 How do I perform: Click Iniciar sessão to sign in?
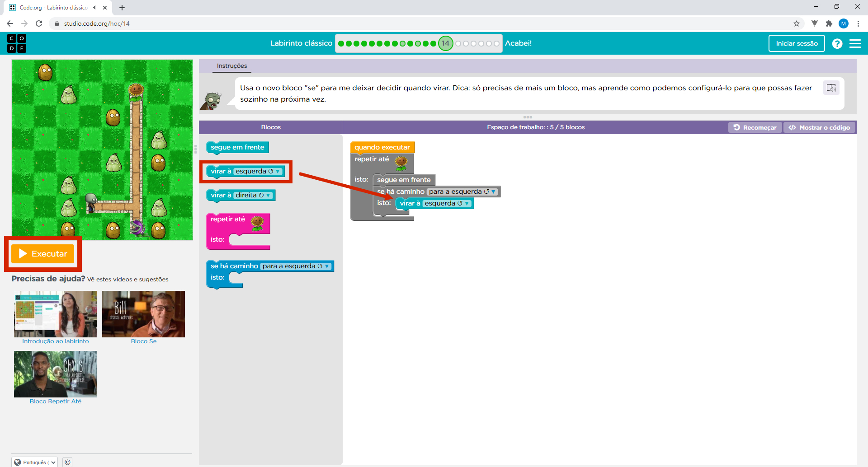797,43
